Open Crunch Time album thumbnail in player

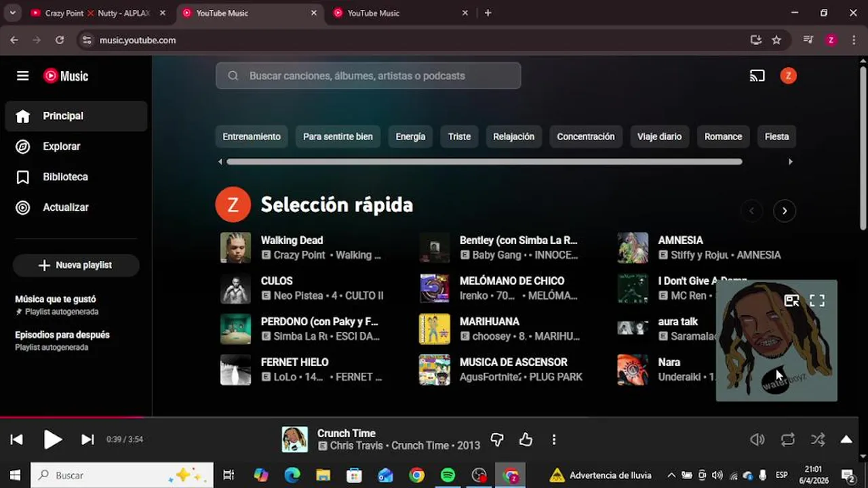[x=295, y=439]
